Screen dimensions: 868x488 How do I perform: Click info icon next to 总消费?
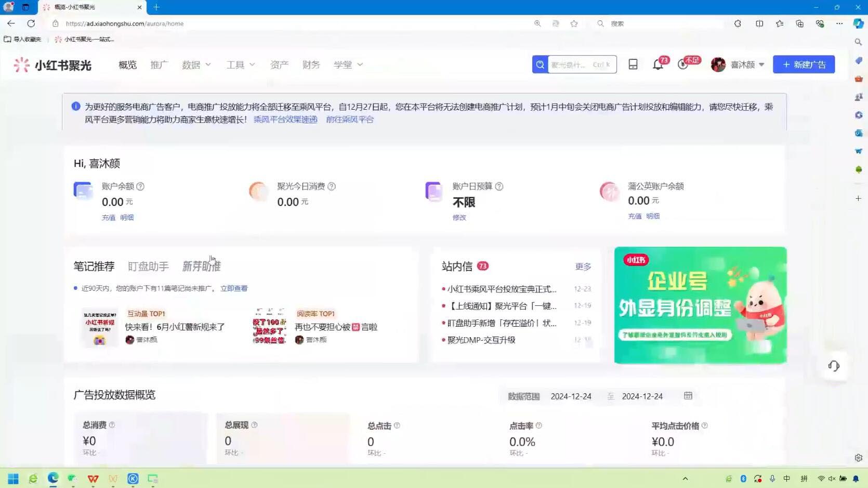pos(112,425)
